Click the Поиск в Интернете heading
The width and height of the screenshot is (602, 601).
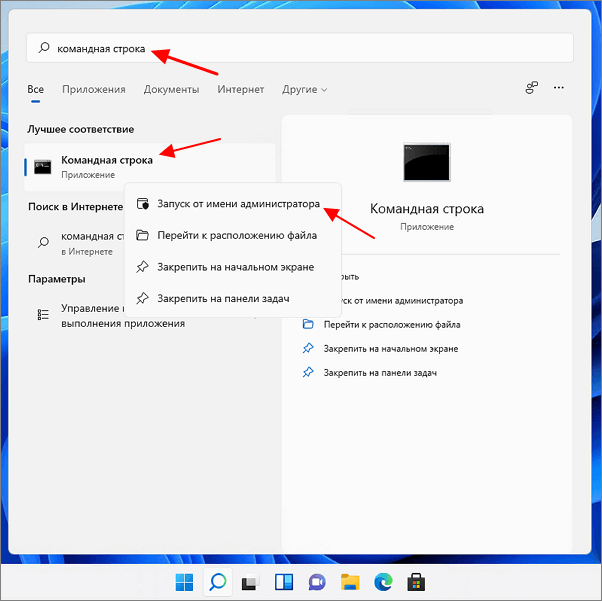(76, 207)
